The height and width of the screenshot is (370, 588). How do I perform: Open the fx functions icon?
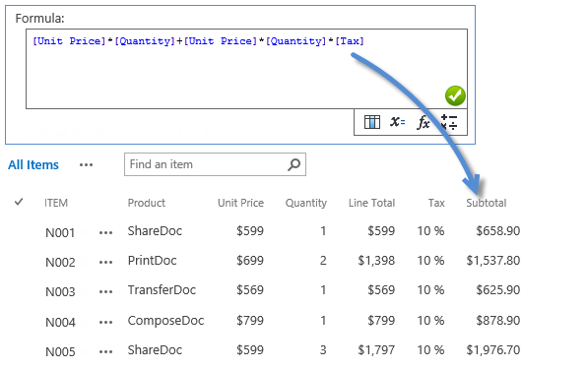[423, 122]
